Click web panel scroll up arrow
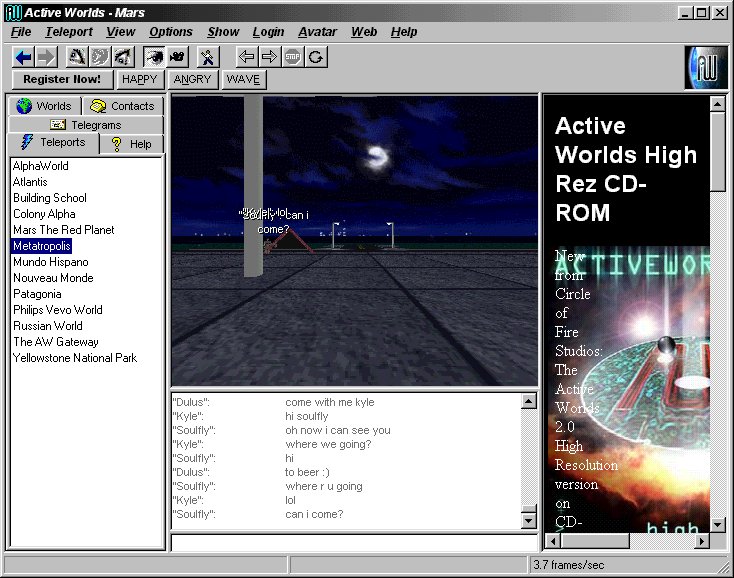Image resolution: width=734 pixels, height=578 pixels. 717,103
